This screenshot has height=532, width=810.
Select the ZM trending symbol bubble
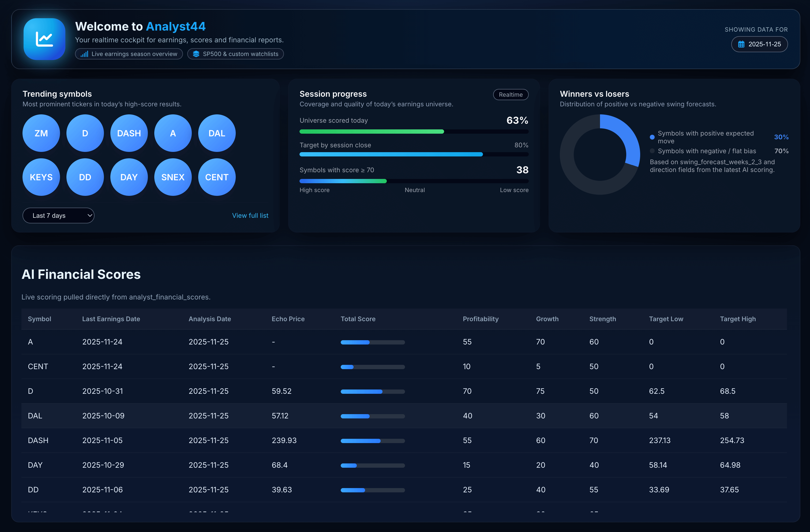tap(41, 133)
